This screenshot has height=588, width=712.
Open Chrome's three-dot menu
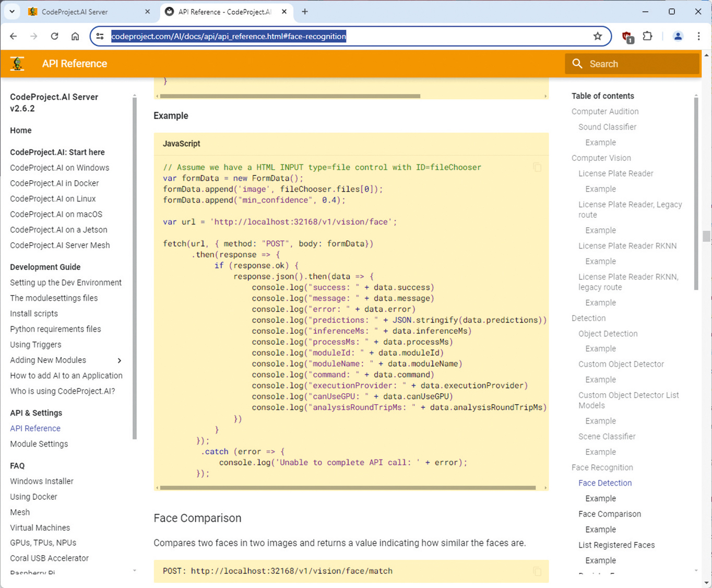[698, 36]
